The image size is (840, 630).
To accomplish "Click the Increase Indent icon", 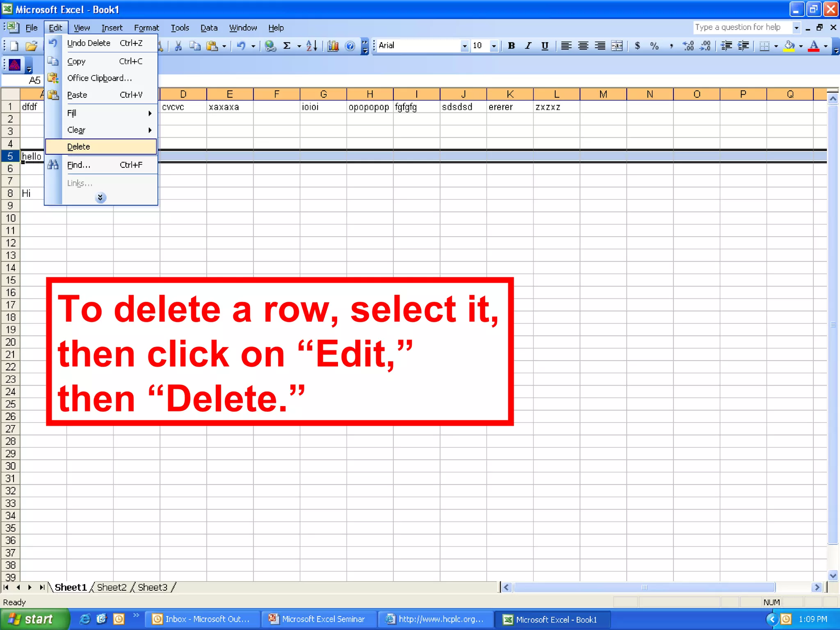I will [x=743, y=46].
